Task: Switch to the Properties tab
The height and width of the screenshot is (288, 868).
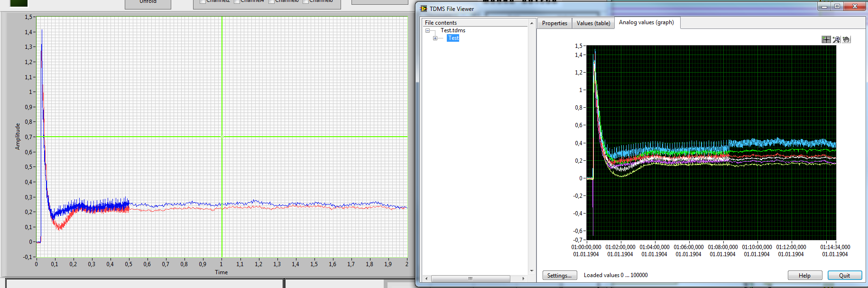Action: point(554,23)
